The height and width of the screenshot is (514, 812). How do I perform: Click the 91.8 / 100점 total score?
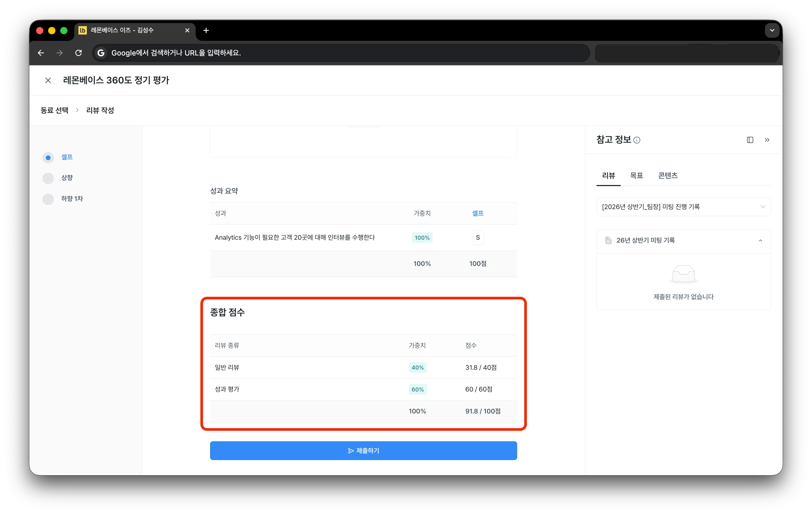(483, 411)
